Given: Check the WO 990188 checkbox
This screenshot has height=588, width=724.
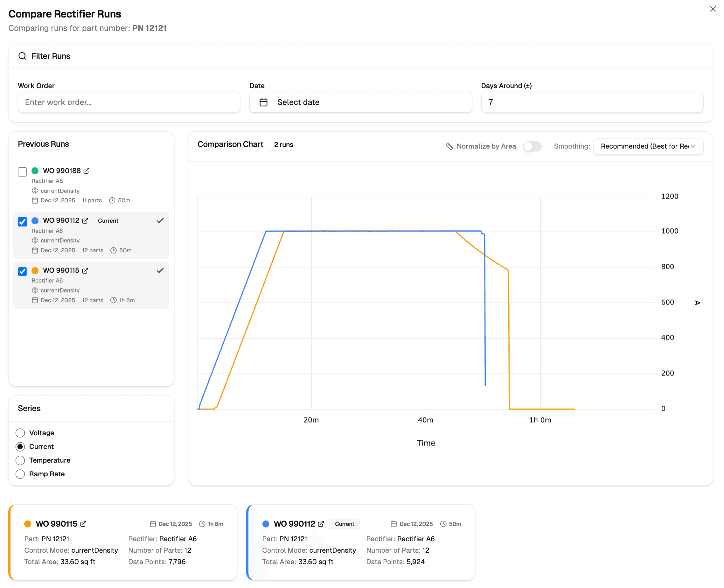Looking at the screenshot, I should 22,172.
